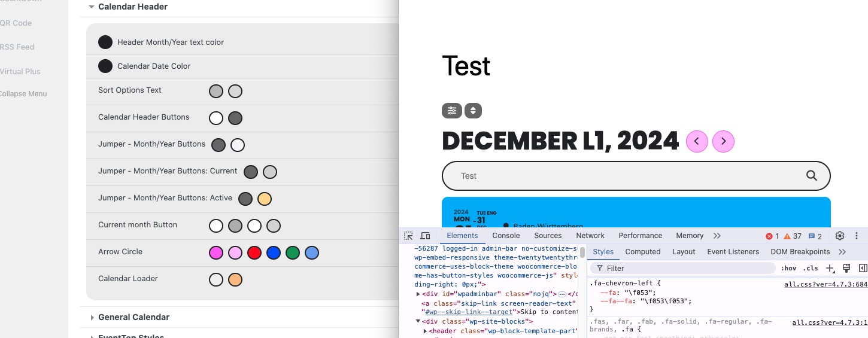
Task: Activate DevTools inspect element picker icon
Action: tap(408, 236)
